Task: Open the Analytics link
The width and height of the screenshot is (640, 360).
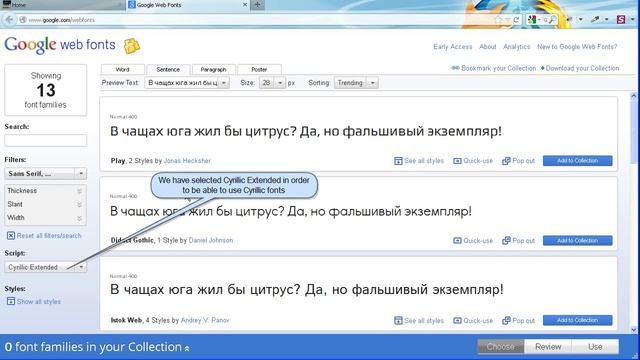Action: (x=517, y=47)
